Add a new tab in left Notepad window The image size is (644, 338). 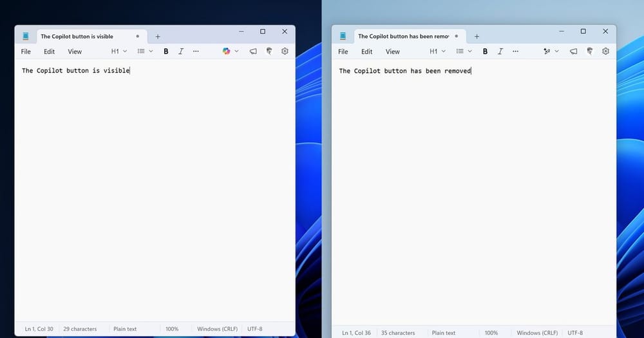tap(157, 37)
